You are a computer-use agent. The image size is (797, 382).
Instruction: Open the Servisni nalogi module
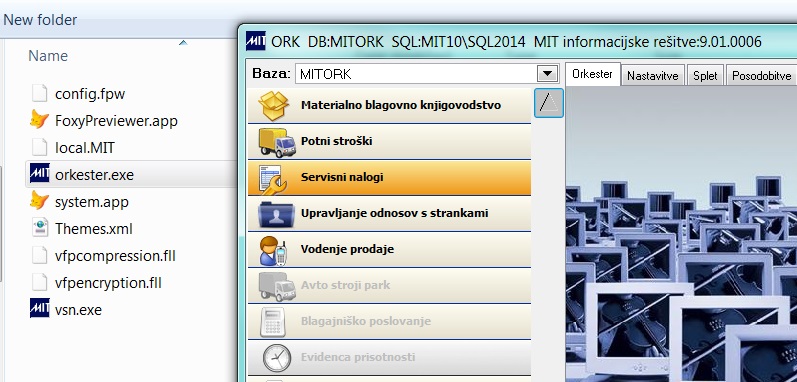tap(389, 177)
